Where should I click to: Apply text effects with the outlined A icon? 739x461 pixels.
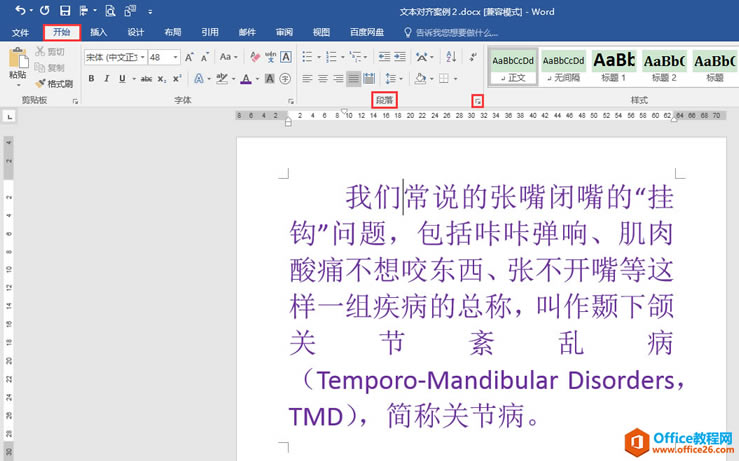point(199,79)
